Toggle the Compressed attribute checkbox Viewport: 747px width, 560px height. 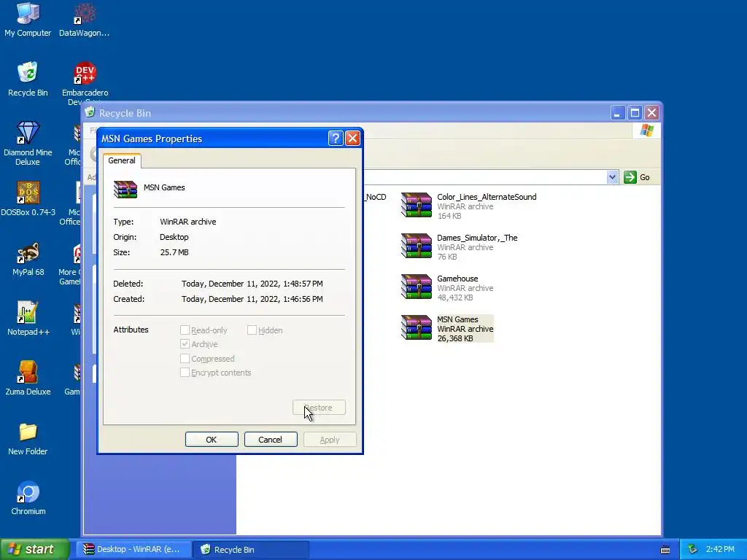click(x=185, y=359)
